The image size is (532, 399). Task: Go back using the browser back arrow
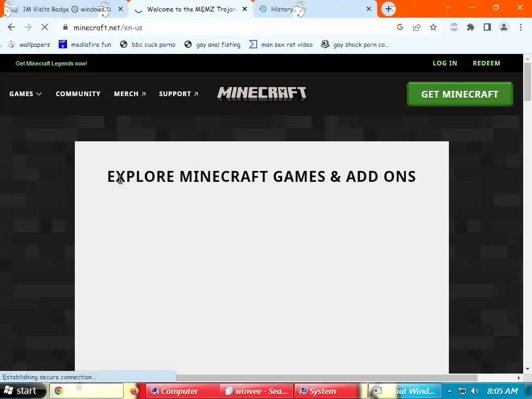coord(11,28)
